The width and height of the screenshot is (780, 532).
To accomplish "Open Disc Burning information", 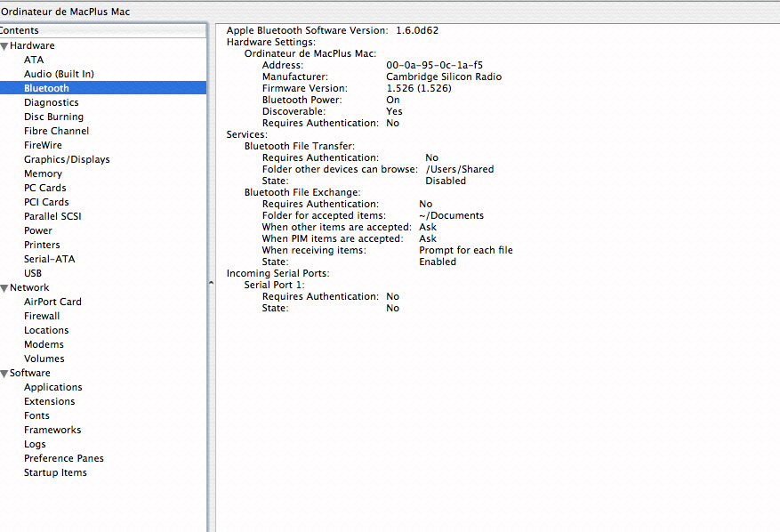I will [x=53, y=117].
